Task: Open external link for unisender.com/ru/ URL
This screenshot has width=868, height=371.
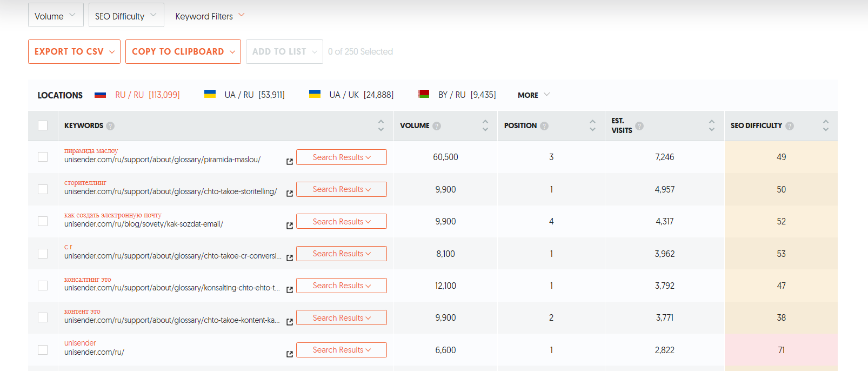Action: coord(290,354)
